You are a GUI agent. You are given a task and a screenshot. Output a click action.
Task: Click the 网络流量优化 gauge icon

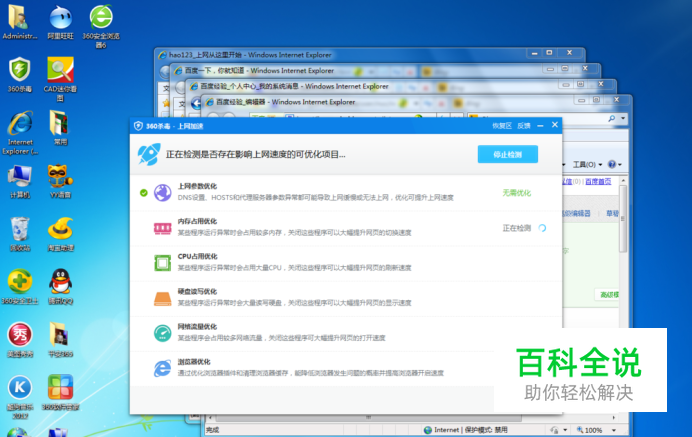pos(162,333)
